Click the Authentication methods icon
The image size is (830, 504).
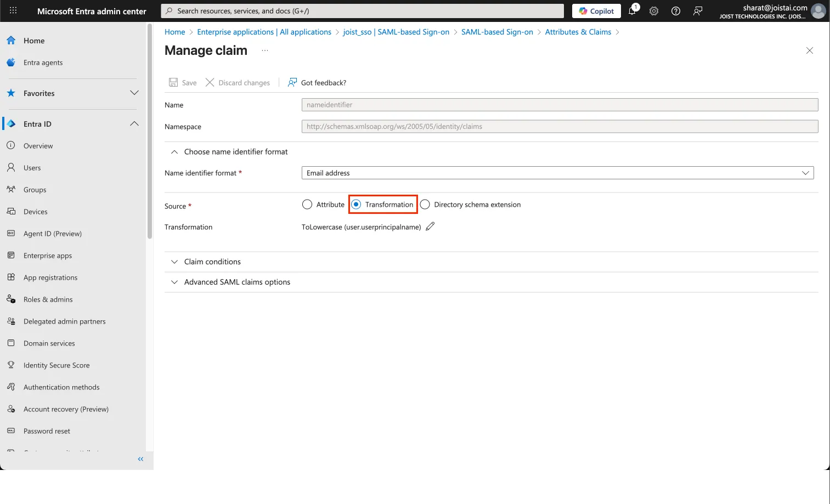click(x=11, y=387)
